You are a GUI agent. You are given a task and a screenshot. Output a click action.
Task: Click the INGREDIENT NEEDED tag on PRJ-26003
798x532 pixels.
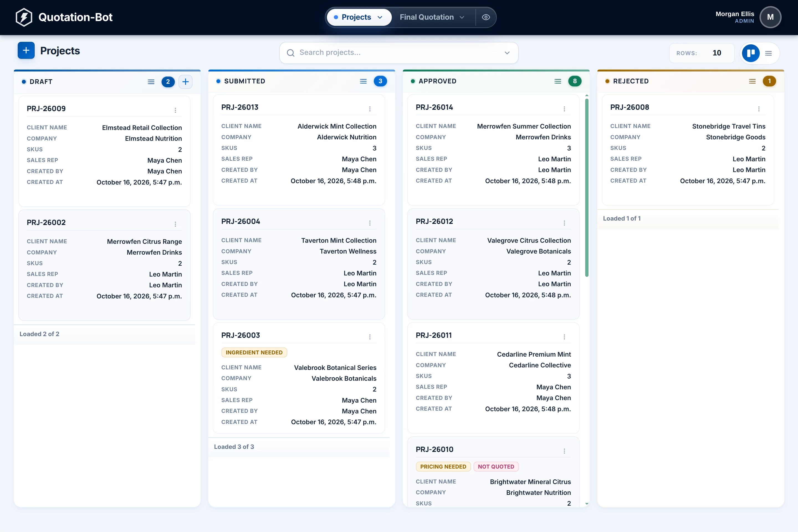click(x=254, y=352)
